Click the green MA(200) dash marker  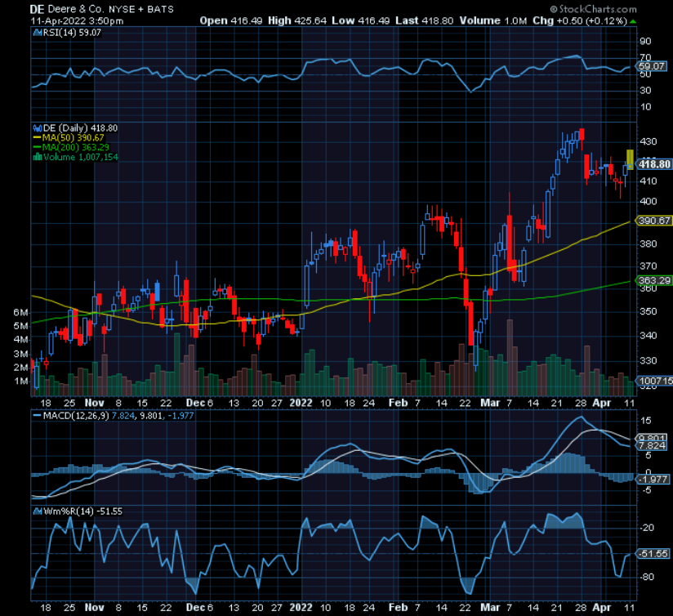point(36,146)
